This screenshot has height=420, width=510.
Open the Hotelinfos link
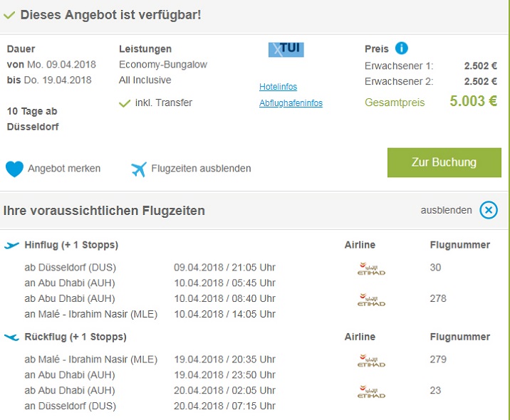278,87
